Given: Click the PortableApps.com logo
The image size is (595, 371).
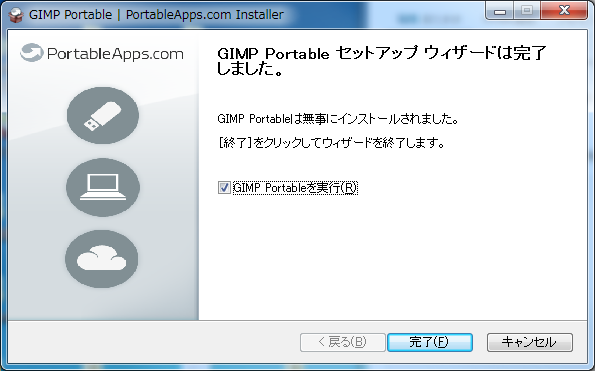Looking at the screenshot, I should [102, 53].
